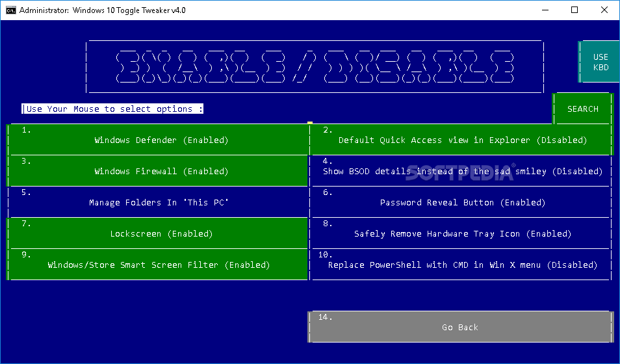Maximize the Toggle Tweaker window
The width and height of the screenshot is (620, 364).
[575, 10]
